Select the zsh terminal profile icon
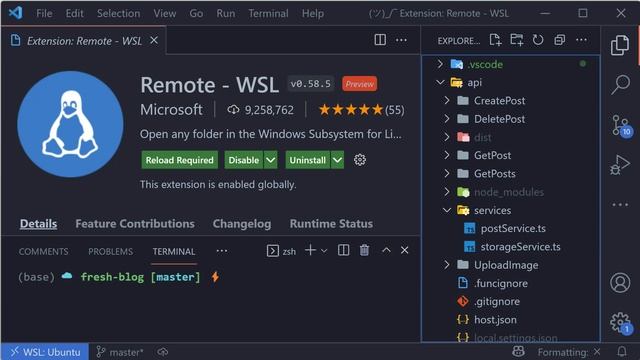The image size is (640, 360). point(273,251)
